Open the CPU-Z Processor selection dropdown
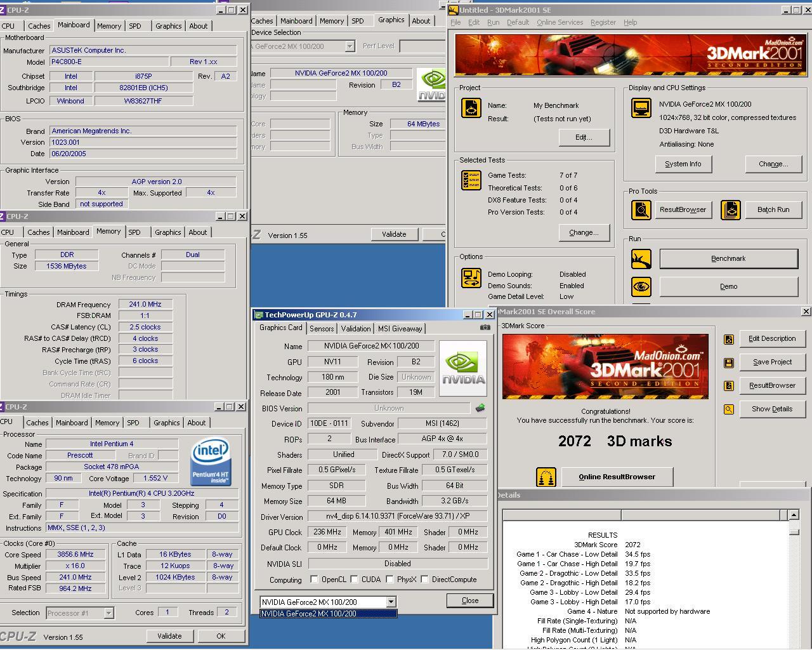 pyautogui.click(x=108, y=613)
